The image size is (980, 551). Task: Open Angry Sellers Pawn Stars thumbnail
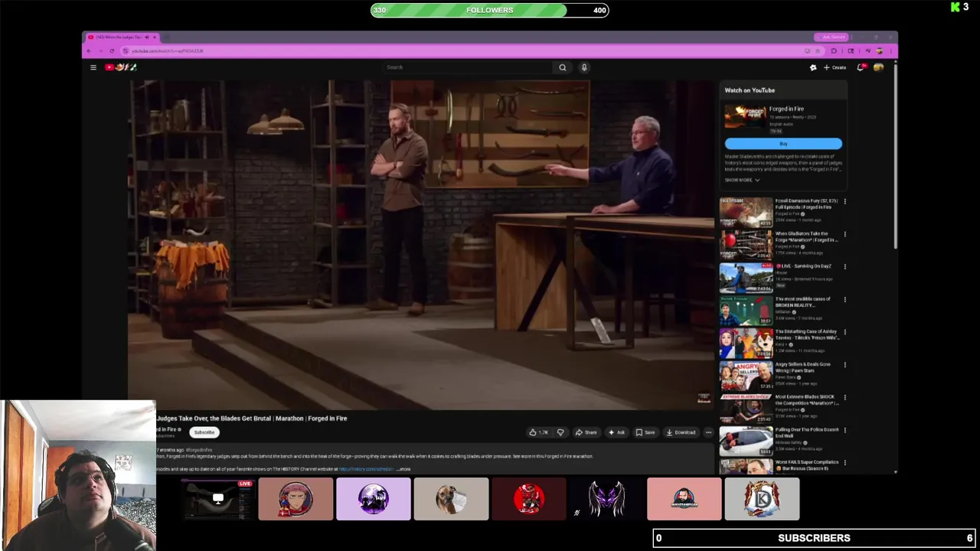click(x=746, y=376)
